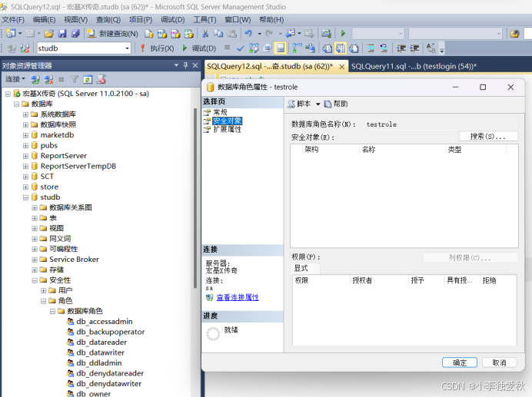Click the Undo arrow icon
This screenshot has height=397, width=532.
(248, 34)
